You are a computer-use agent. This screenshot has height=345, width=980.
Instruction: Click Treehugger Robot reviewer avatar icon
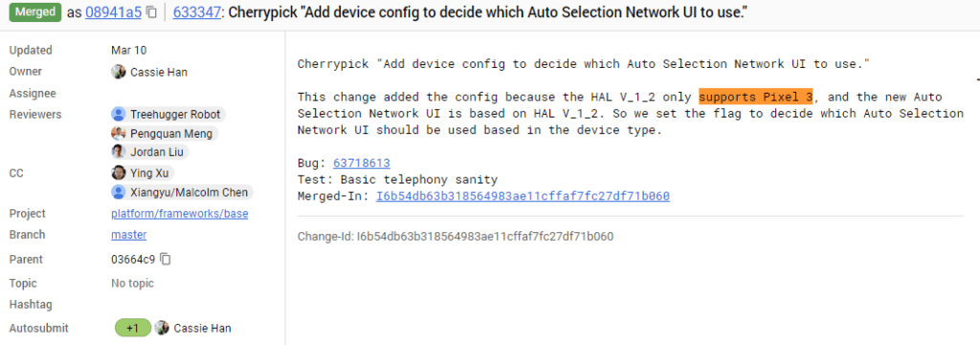(x=119, y=114)
